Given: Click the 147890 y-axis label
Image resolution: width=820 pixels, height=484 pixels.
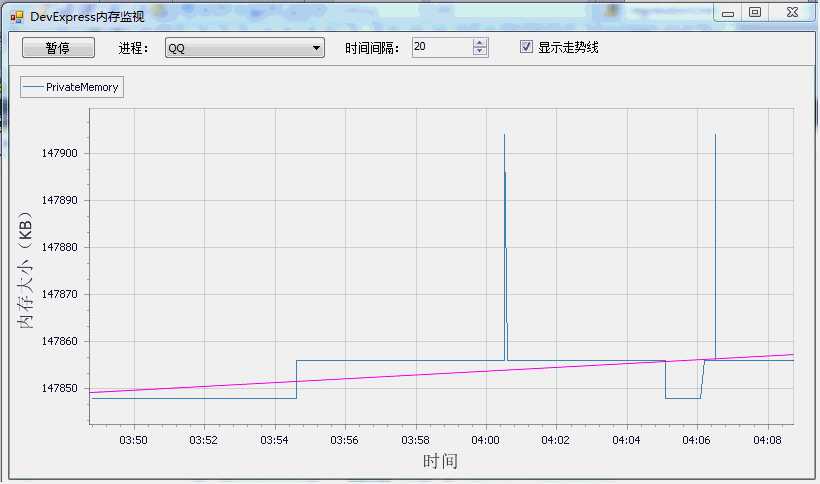Looking at the screenshot, I should [60, 200].
